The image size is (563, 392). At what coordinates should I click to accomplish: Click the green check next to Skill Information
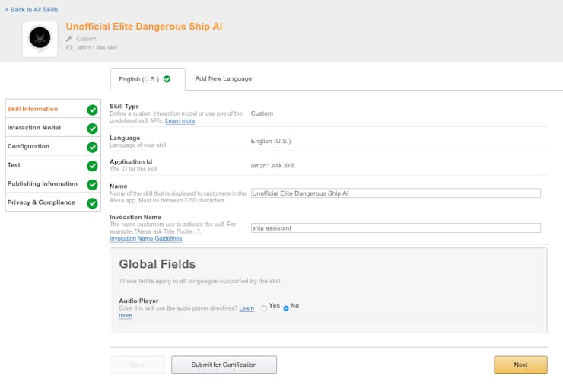pos(92,110)
